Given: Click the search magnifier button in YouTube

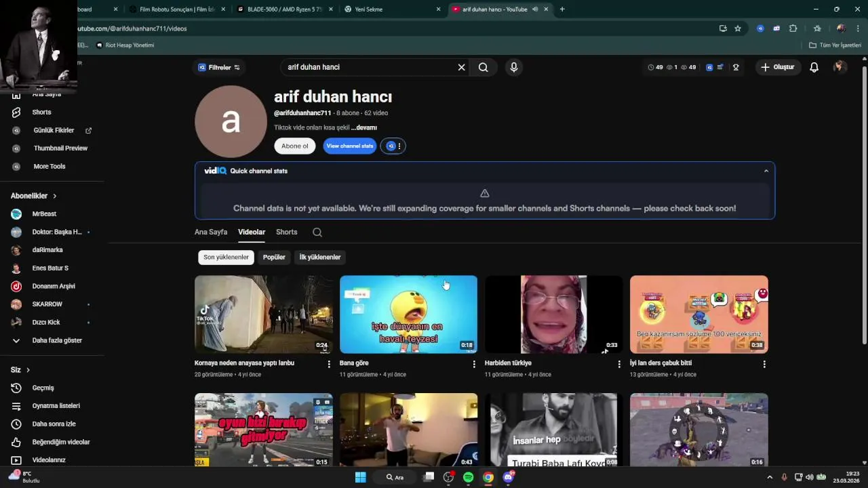Looking at the screenshot, I should (x=483, y=67).
